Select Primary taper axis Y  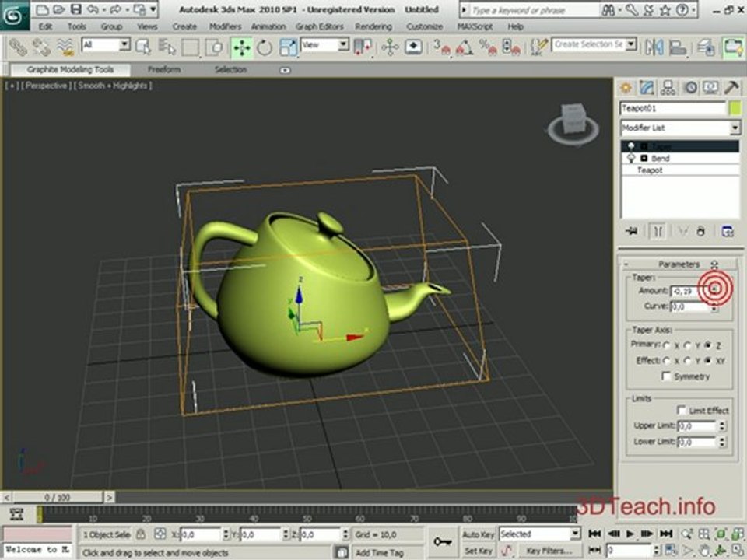pos(687,345)
